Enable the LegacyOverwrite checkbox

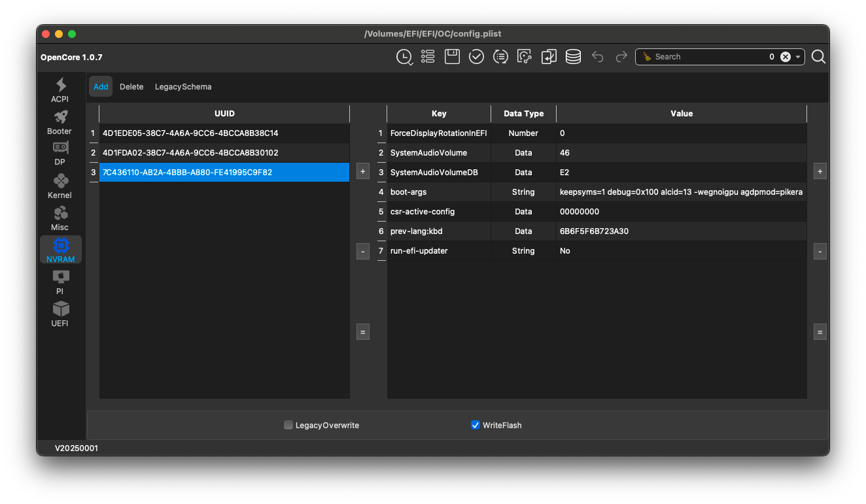288,426
